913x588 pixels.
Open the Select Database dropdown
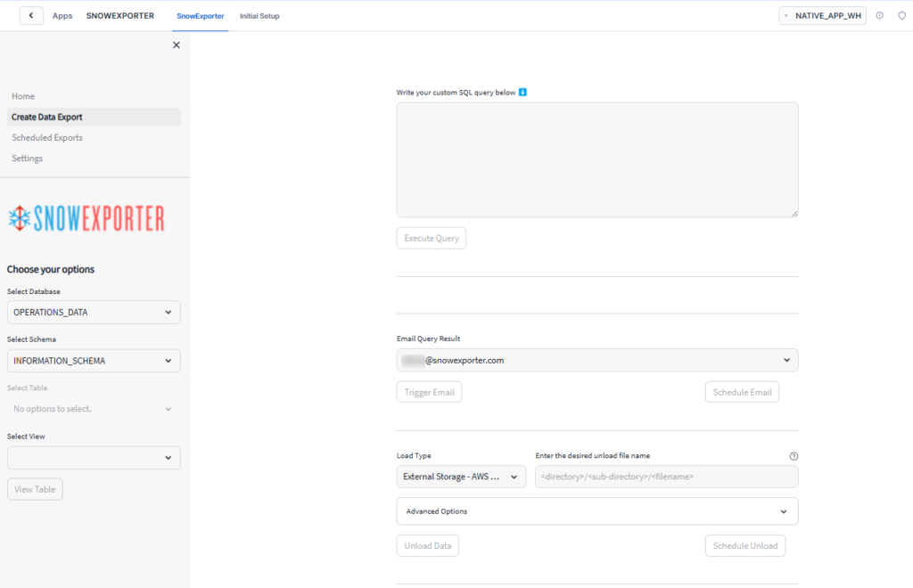[x=94, y=313]
